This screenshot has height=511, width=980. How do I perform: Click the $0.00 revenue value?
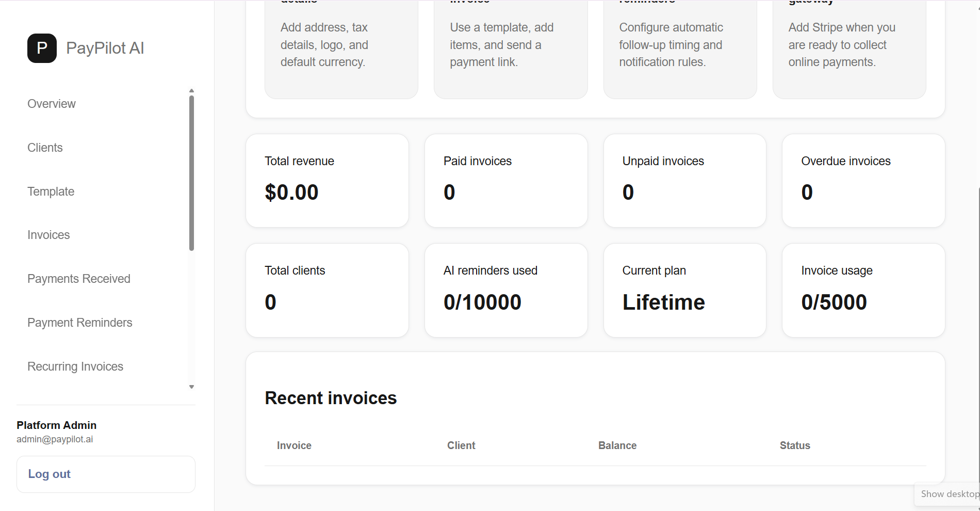[291, 193]
